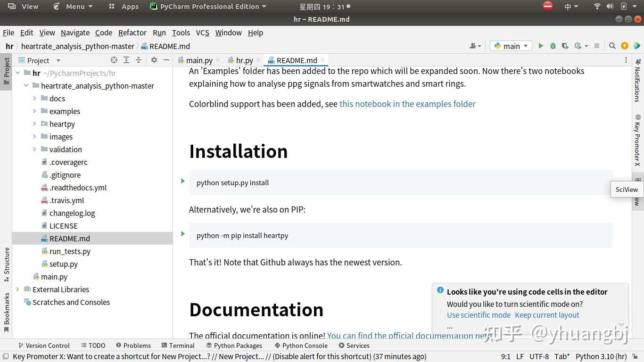Run 'python -m pip install heartpy' gutter icon
Screen dimensions: 644x362
click(x=183, y=234)
